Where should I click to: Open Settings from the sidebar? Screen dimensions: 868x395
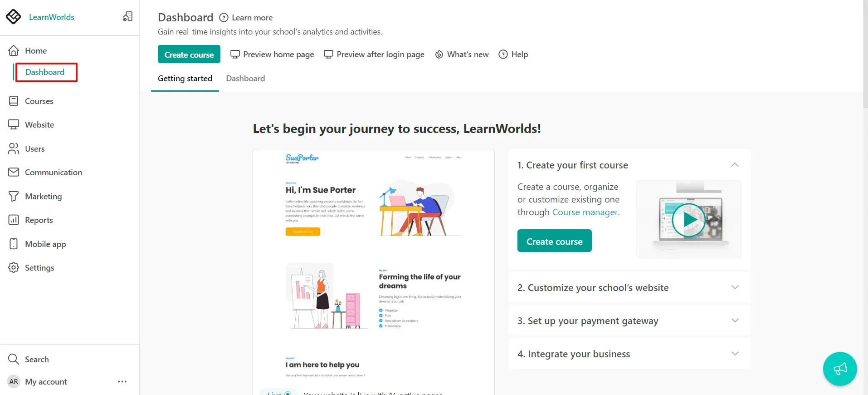coord(39,267)
